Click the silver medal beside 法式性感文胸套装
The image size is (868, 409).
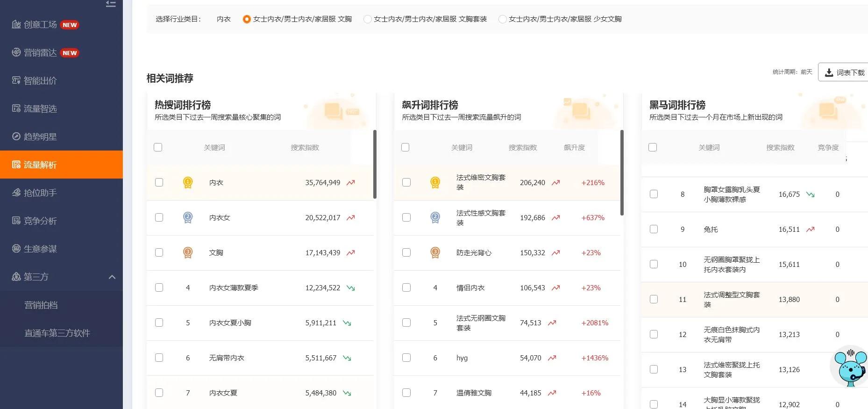435,218
